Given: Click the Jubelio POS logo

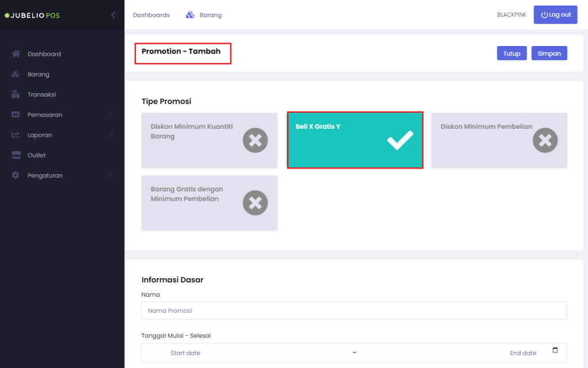Looking at the screenshot, I should click(32, 16).
